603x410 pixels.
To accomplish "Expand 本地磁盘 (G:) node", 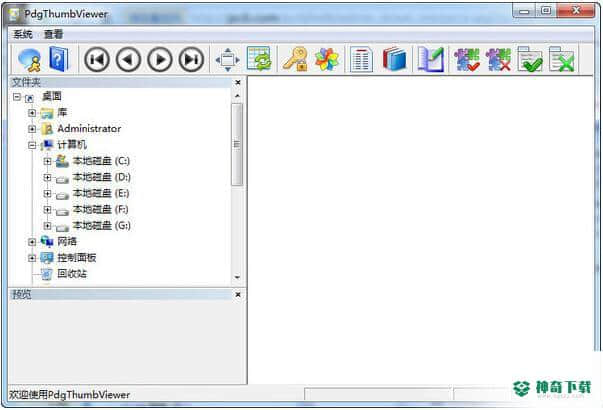I will [47, 226].
